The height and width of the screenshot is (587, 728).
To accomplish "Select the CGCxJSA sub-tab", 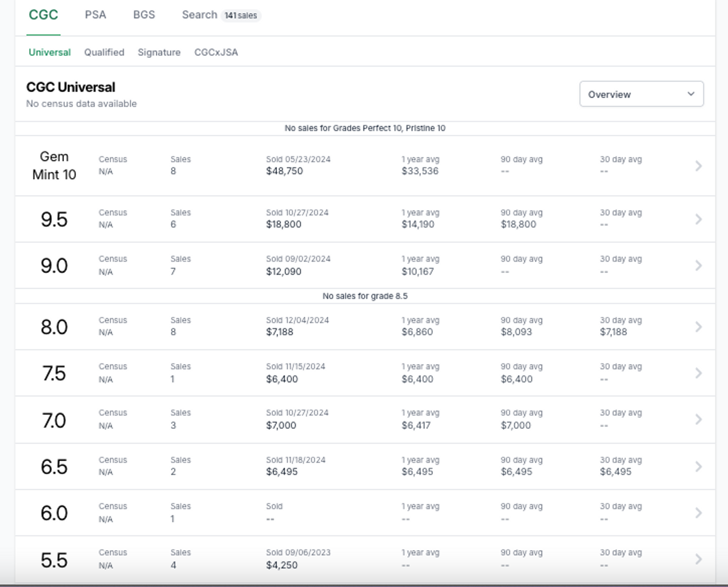I will 216,52.
